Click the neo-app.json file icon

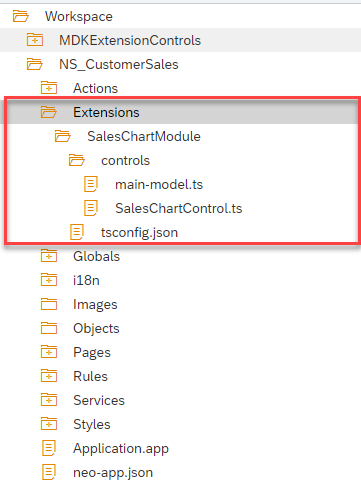49,472
